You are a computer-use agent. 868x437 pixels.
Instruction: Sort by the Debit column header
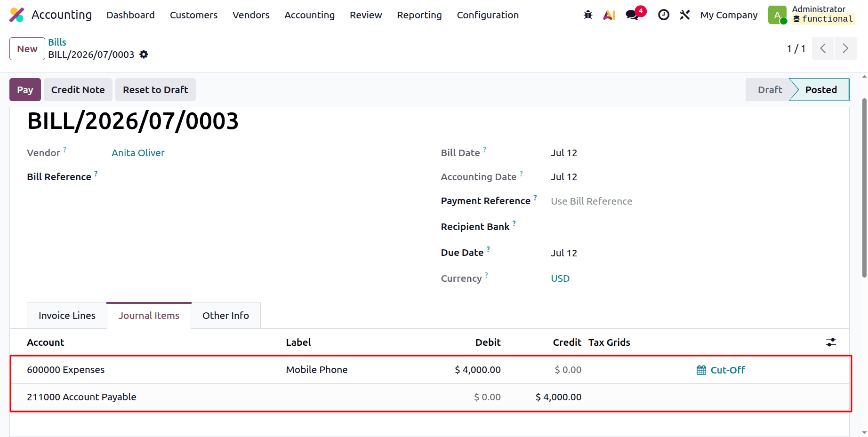[x=488, y=342]
